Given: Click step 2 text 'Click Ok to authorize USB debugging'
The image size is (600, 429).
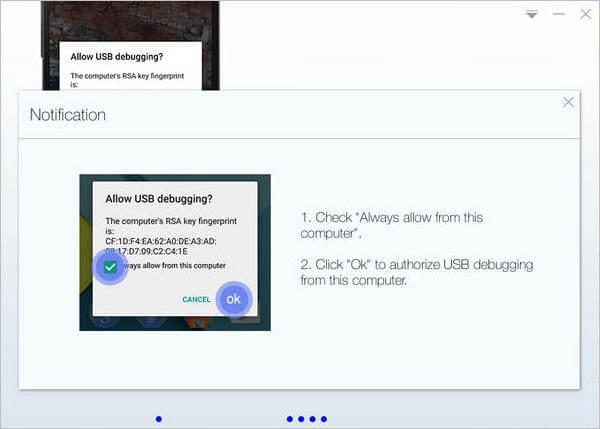Looking at the screenshot, I should click(417, 272).
